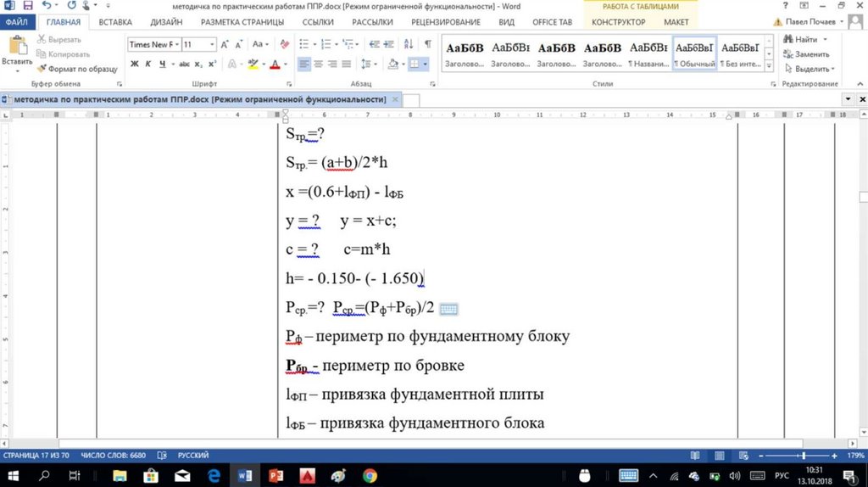Activate Format Painter (Формат по образцу)

tap(77, 69)
